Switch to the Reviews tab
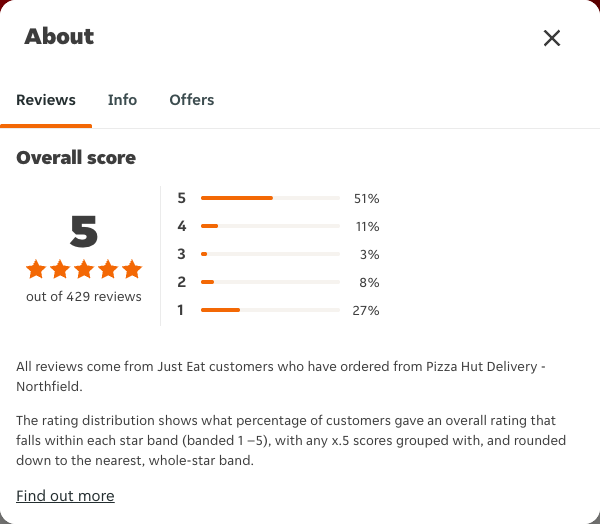Image resolution: width=600 pixels, height=524 pixels. tap(46, 100)
